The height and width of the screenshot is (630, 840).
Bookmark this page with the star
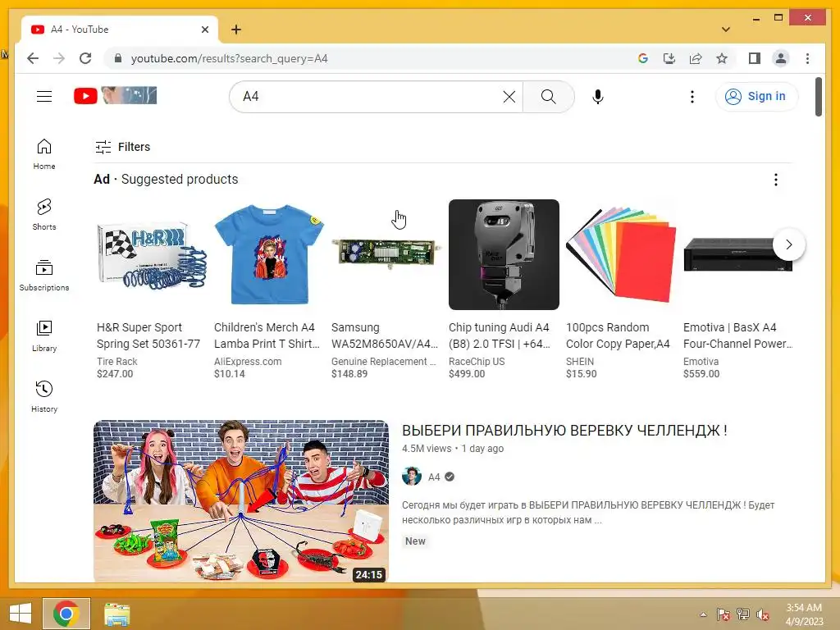point(722,58)
